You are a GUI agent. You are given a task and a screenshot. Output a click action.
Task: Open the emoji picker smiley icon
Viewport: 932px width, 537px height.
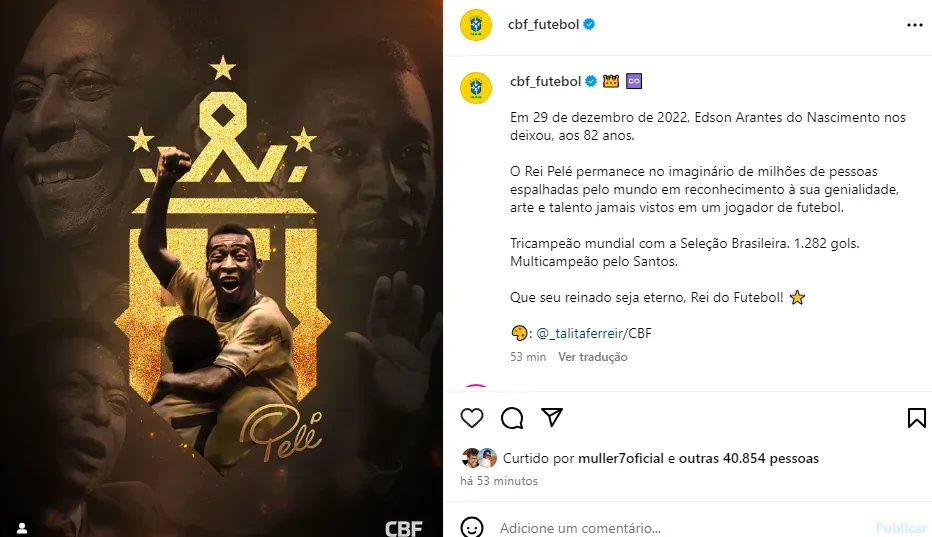[x=472, y=527]
